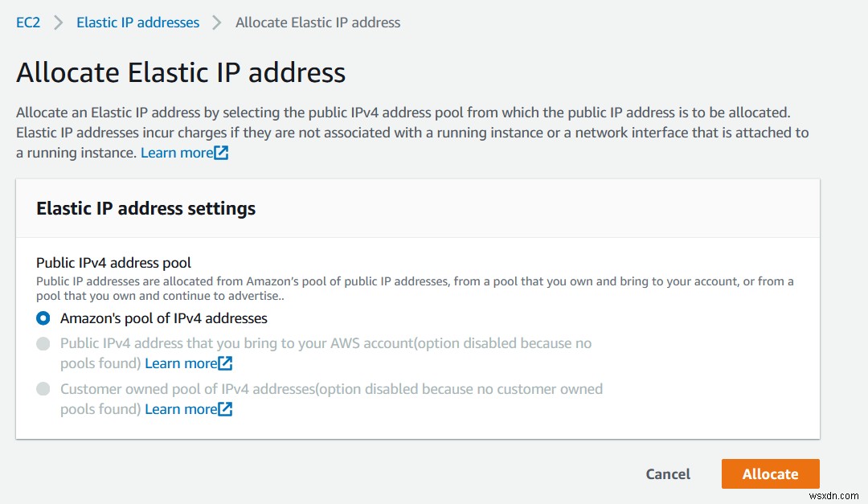Screen dimensions: 868x504
Task: Click the Allocate Elastic IP address breadcrumb text
Action: pyautogui.click(x=317, y=22)
